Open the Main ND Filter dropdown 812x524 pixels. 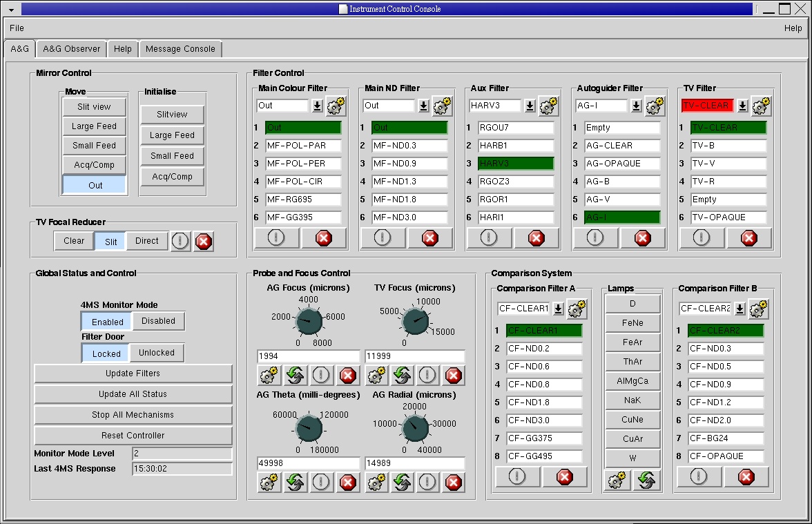[424, 106]
